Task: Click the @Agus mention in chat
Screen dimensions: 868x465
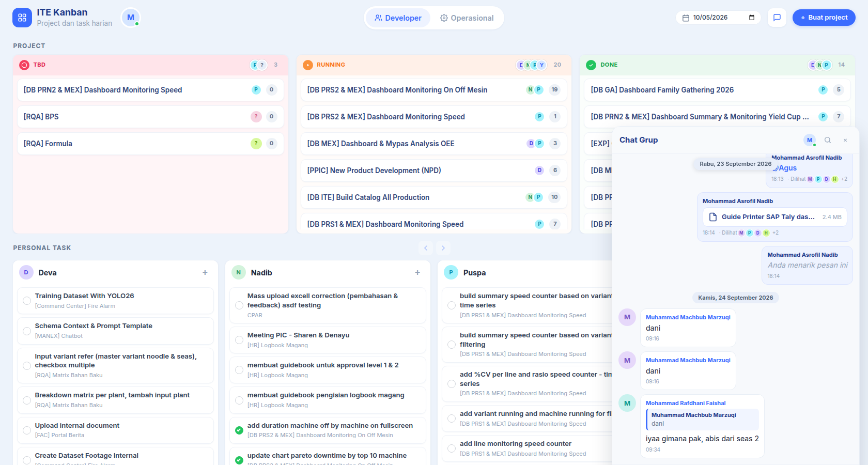Action: [785, 168]
